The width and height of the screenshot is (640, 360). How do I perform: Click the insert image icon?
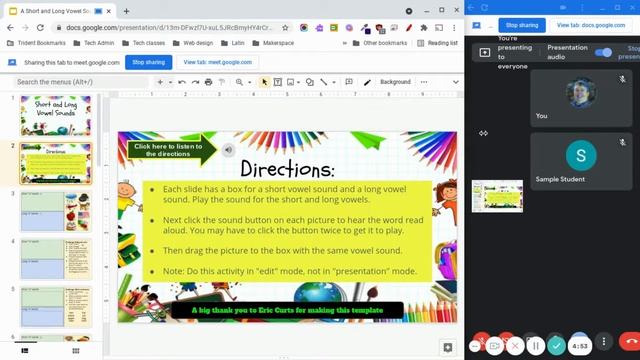pos(290,82)
